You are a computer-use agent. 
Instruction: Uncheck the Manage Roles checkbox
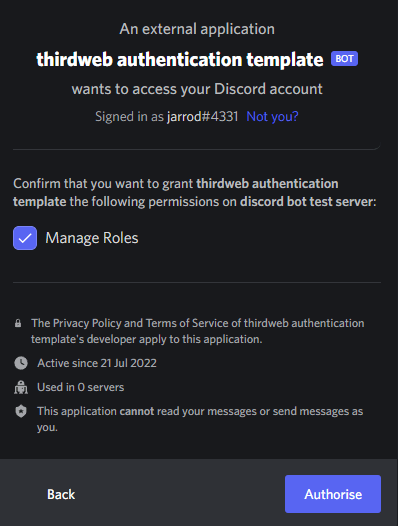pos(25,238)
